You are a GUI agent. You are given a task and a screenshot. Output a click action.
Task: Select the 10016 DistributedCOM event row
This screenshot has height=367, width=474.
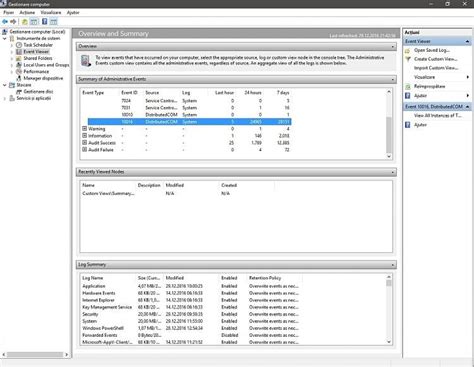click(189, 122)
